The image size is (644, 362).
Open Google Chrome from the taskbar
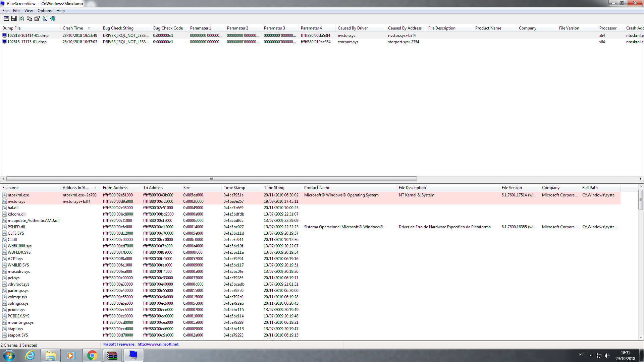[x=92, y=355]
